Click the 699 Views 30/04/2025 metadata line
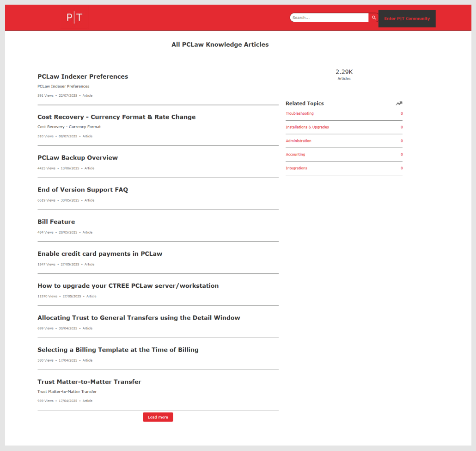Image resolution: width=476 pixels, height=451 pixels. tap(65, 328)
